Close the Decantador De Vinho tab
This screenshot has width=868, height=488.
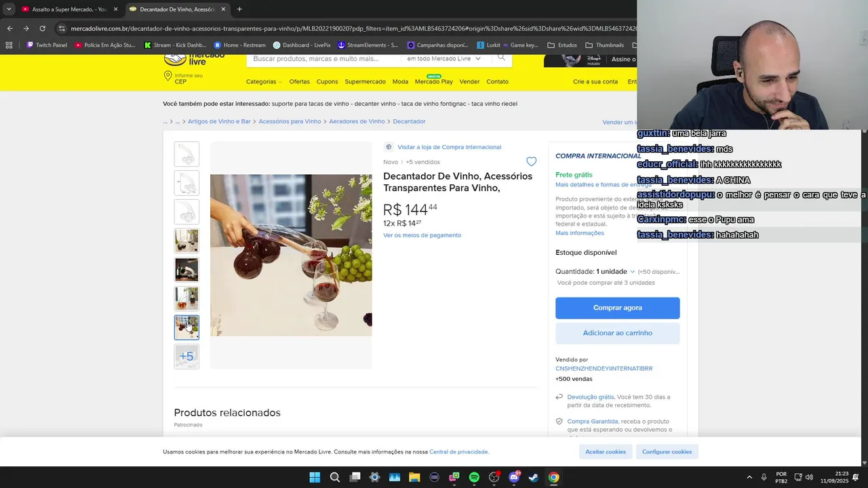pyautogui.click(x=223, y=9)
